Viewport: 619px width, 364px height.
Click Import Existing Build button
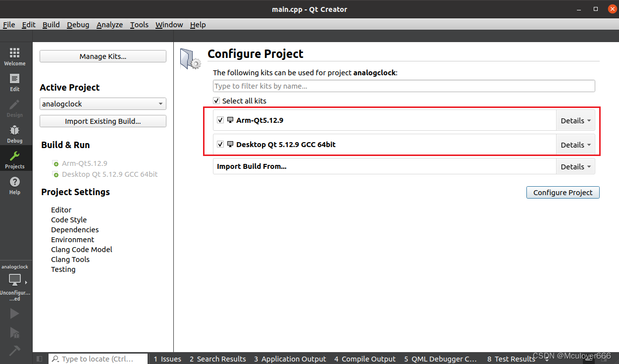pyautogui.click(x=103, y=121)
